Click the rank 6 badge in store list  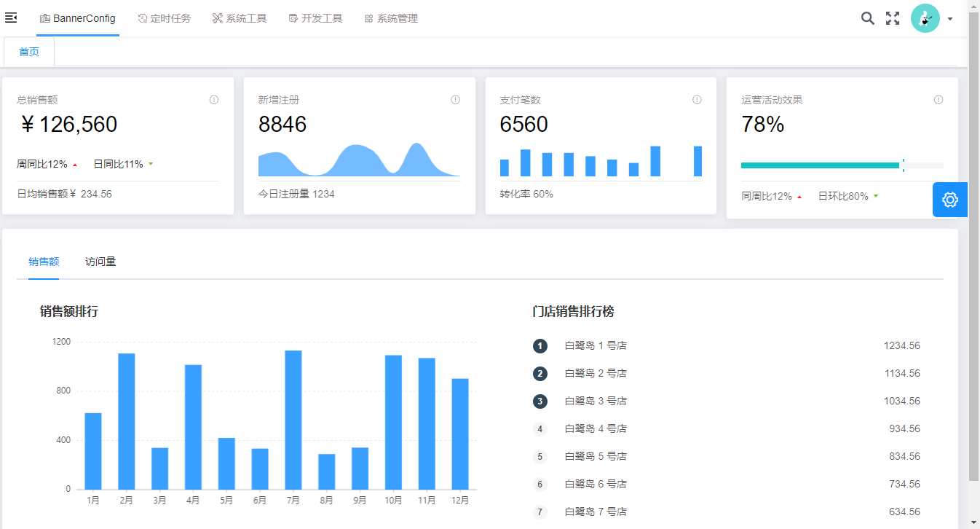[x=540, y=485]
